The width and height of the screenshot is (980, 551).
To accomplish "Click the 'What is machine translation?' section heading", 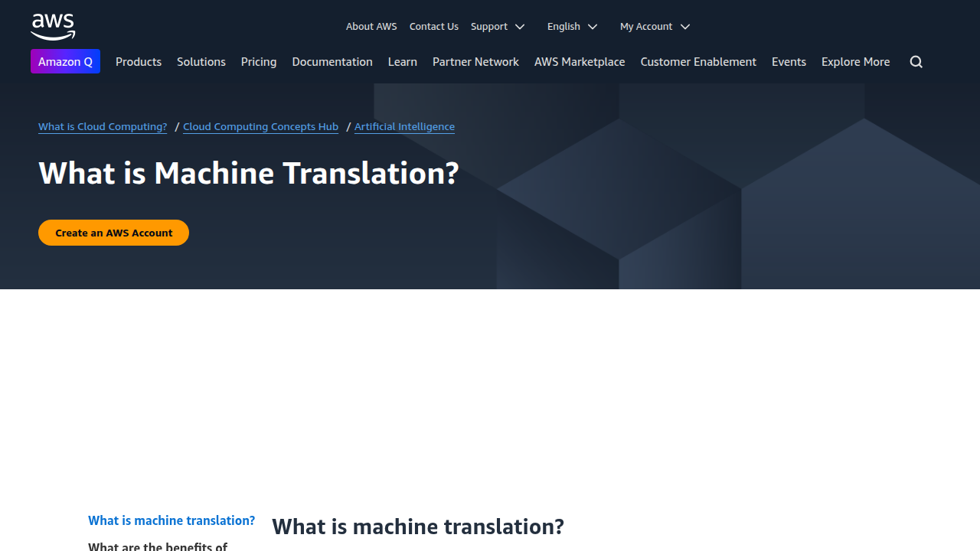I will 418,527.
